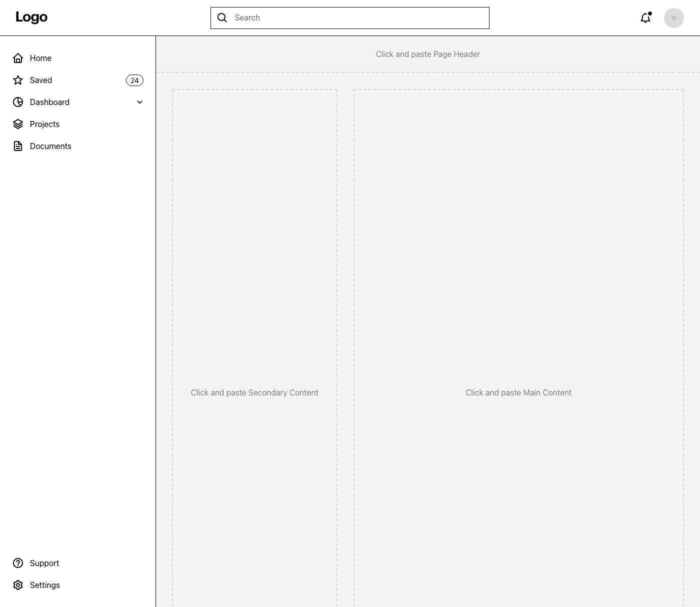
Task: Navigate to the Home menu item
Action: pos(40,58)
